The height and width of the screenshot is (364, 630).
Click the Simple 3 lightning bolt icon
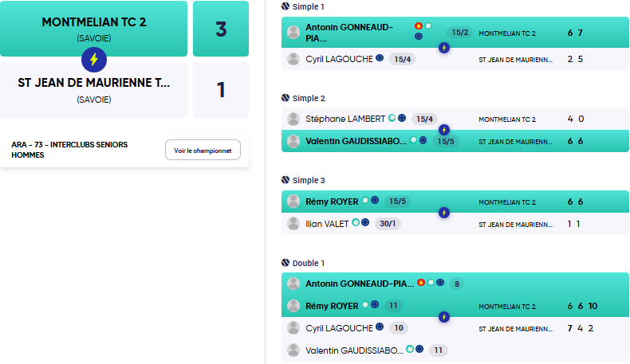point(444,213)
